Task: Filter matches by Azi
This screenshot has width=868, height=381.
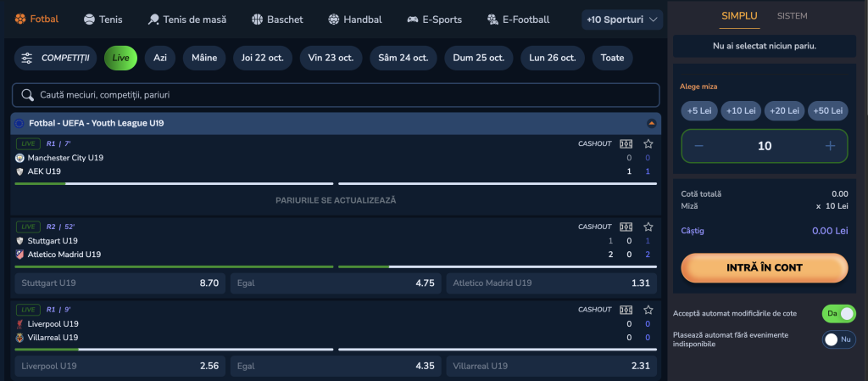Action: [x=160, y=59]
